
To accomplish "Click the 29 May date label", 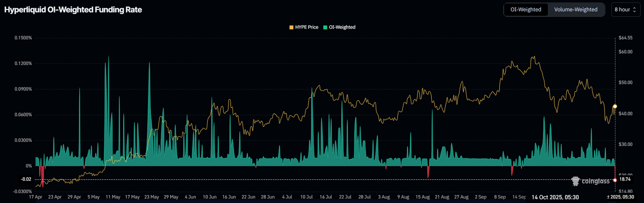I will click(171, 197).
